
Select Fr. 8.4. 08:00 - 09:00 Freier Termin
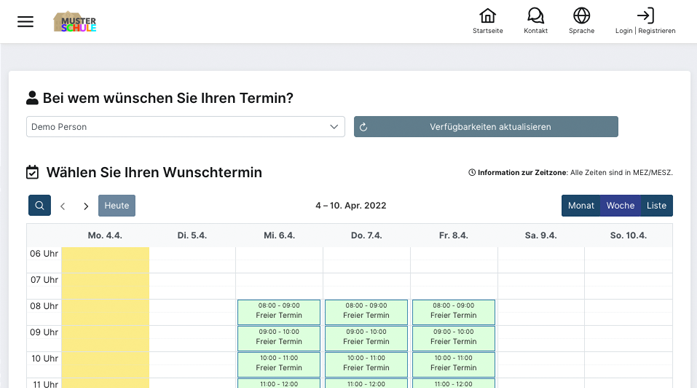(x=453, y=312)
